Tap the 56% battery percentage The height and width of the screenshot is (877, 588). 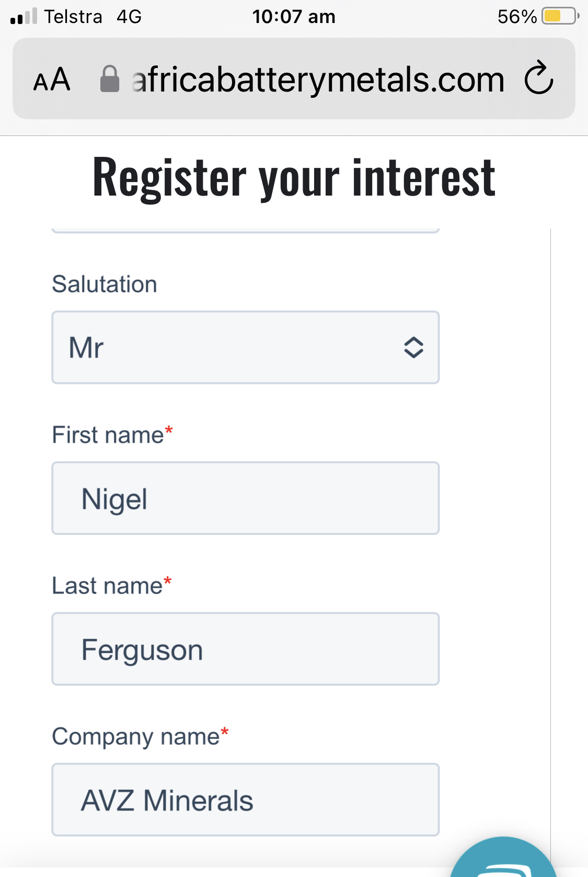(x=516, y=17)
